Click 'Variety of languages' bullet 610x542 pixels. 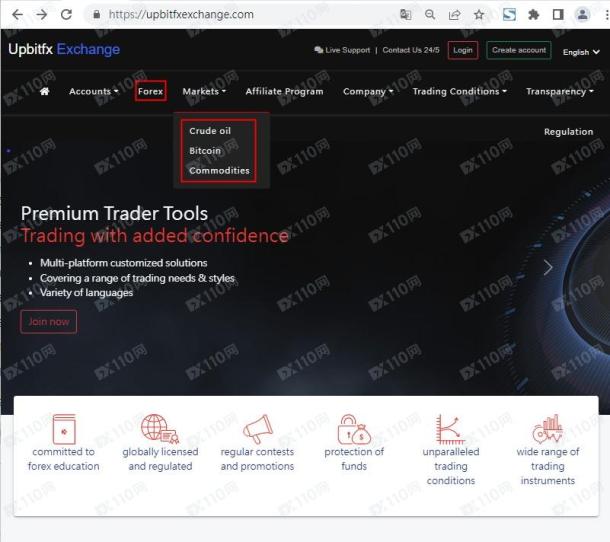click(86, 293)
